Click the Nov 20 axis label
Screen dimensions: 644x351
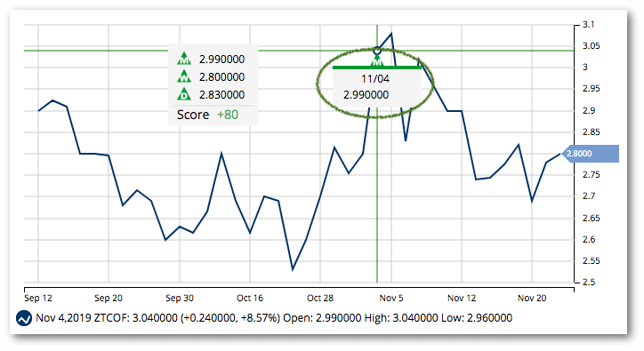coord(532,298)
